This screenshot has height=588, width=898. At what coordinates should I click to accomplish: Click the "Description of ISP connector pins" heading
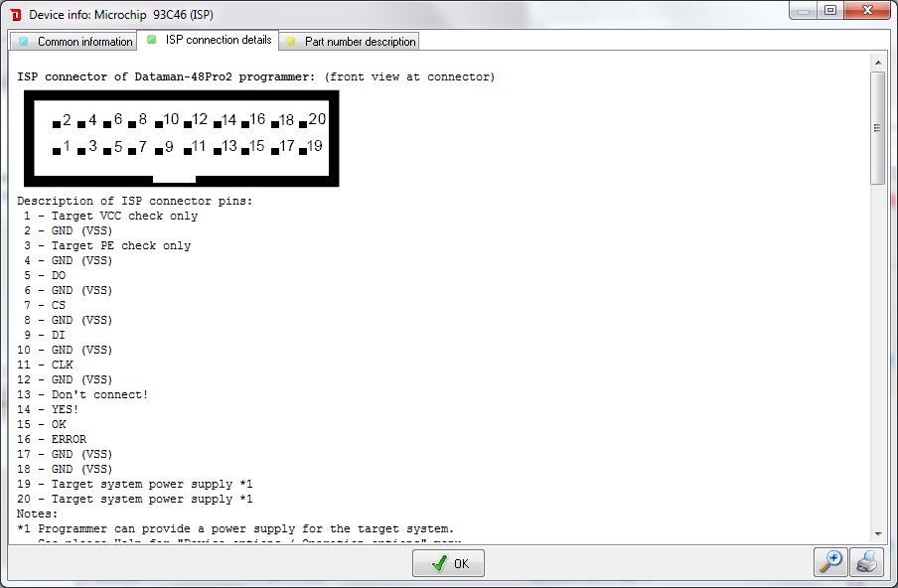pos(135,201)
